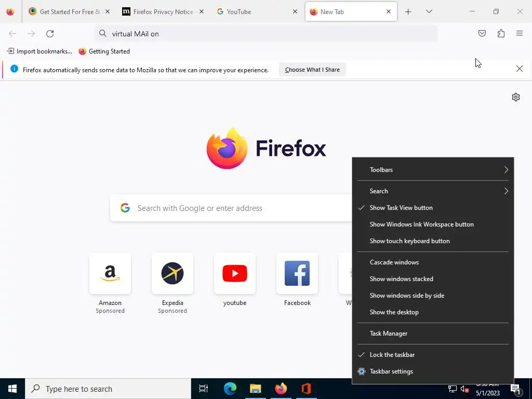Toggle Lock the taskbar option
Image resolution: width=532 pixels, height=399 pixels.
433,355
